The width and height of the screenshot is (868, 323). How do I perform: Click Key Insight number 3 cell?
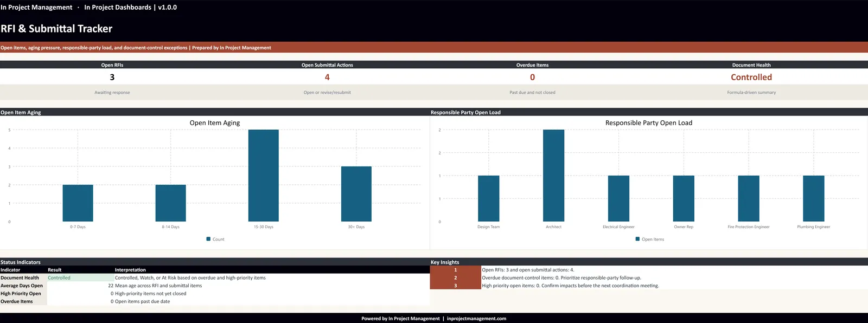455,286
